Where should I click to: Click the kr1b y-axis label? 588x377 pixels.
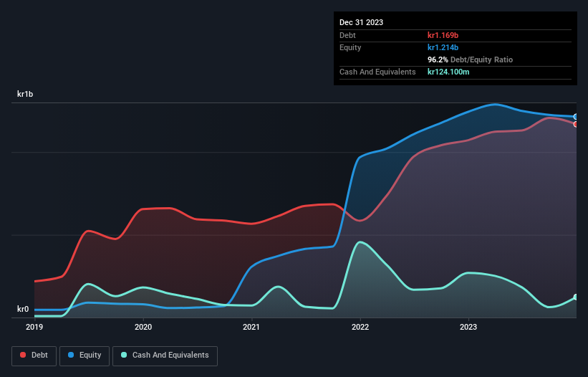coord(25,94)
